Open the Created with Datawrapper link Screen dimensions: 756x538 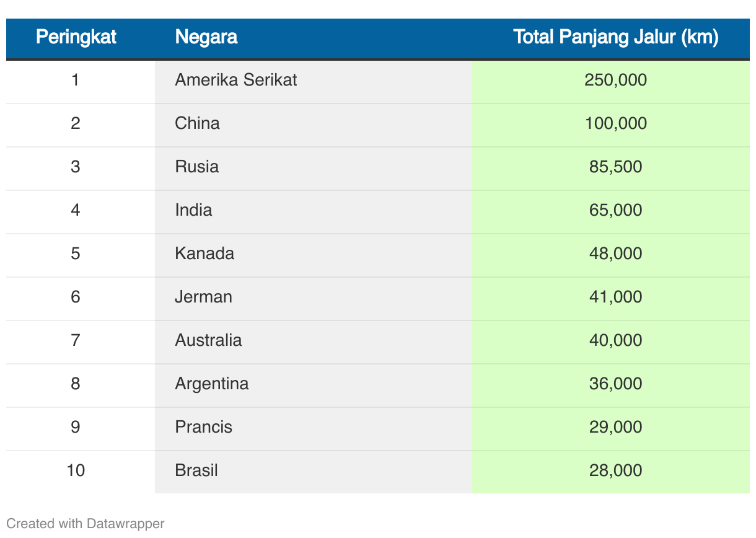pos(86,524)
